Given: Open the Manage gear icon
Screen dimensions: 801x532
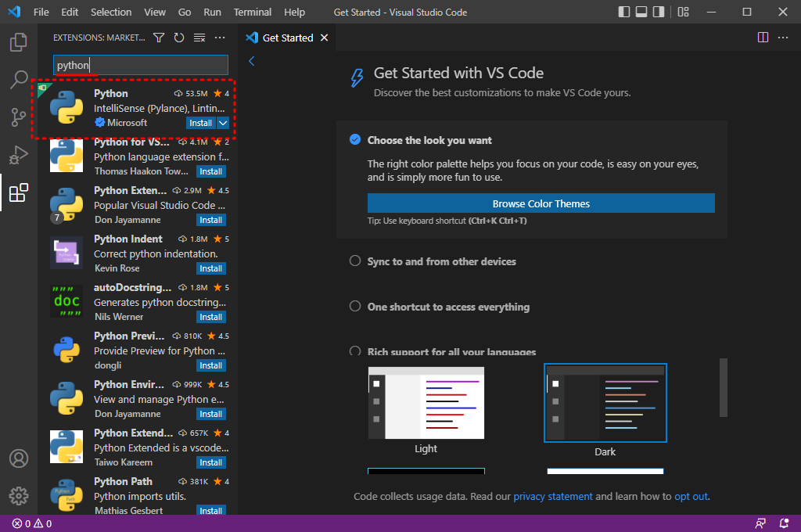Looking at the screenshot, I should coord(19,496).
